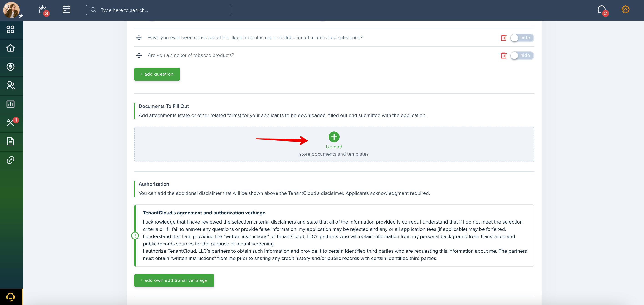Screen dimensions: 644x305
Task: Open the maintenance tools sidebar icon
Action: [10, 123]
